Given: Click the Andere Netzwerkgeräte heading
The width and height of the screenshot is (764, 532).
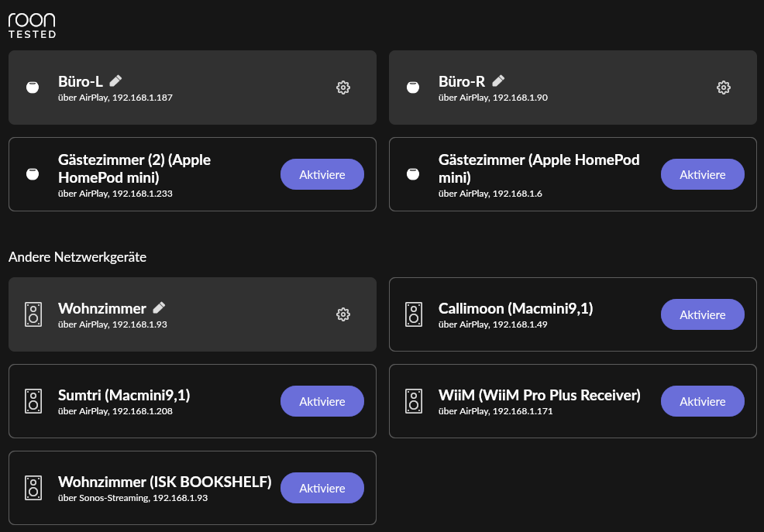Looking at the screenshot, I should (77, 257).
